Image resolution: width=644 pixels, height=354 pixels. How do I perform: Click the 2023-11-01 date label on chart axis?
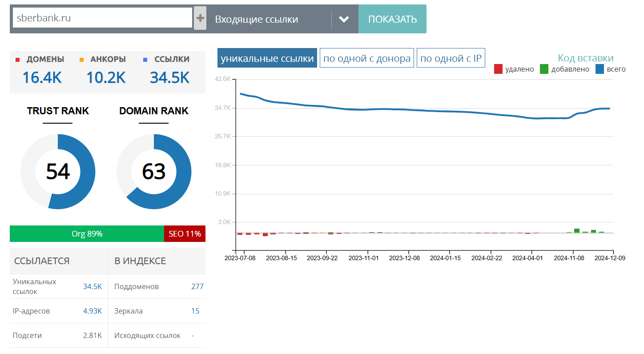click(364, 258)
